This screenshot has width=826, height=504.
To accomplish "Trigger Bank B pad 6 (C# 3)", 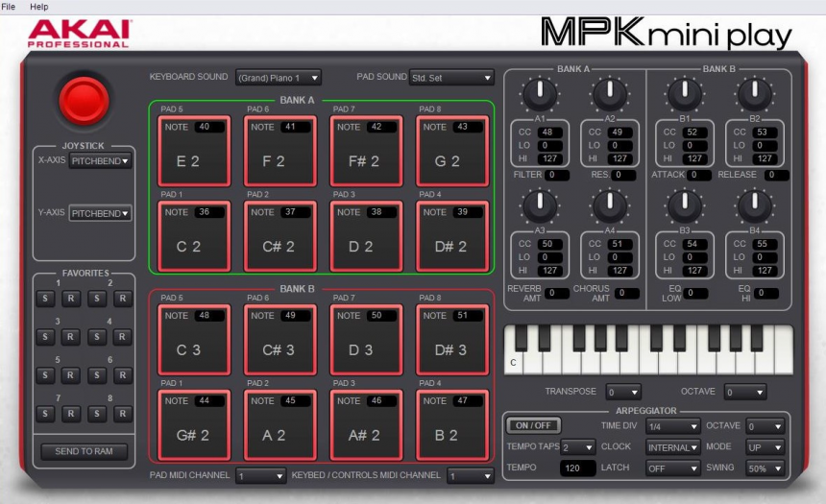I will (280, 340).
